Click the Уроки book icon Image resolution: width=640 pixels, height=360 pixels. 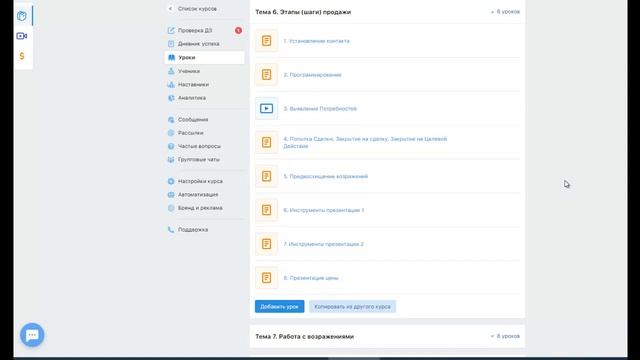(171, 58)
